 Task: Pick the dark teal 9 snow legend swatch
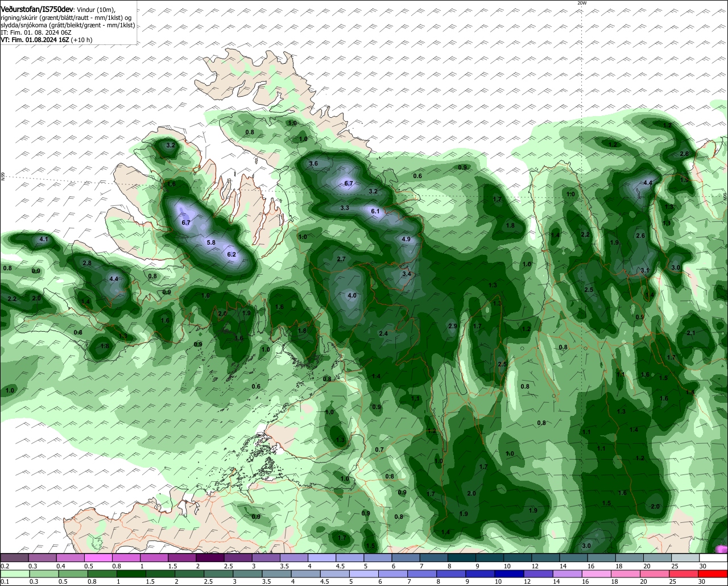(x=490, y=558)
